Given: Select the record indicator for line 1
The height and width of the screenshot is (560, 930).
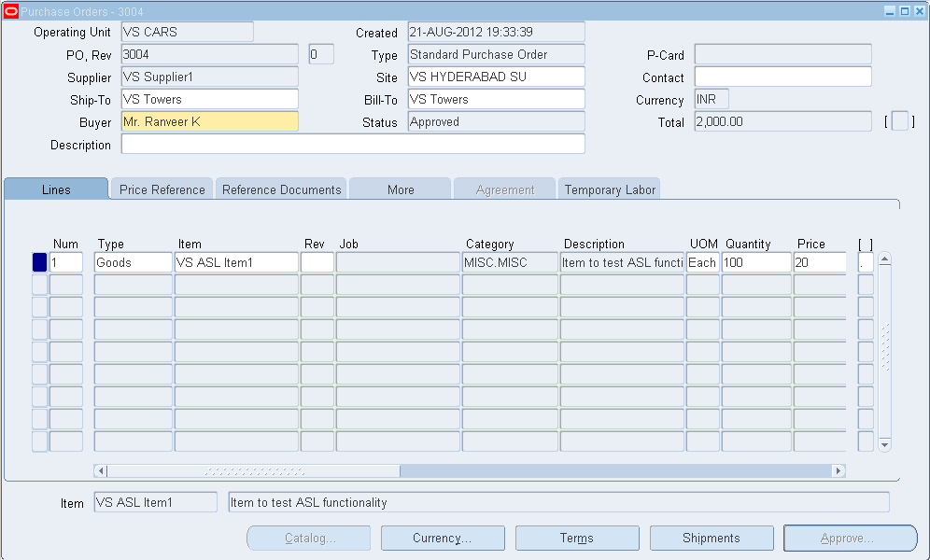Looking at the screenshot, I should point(38,262).
